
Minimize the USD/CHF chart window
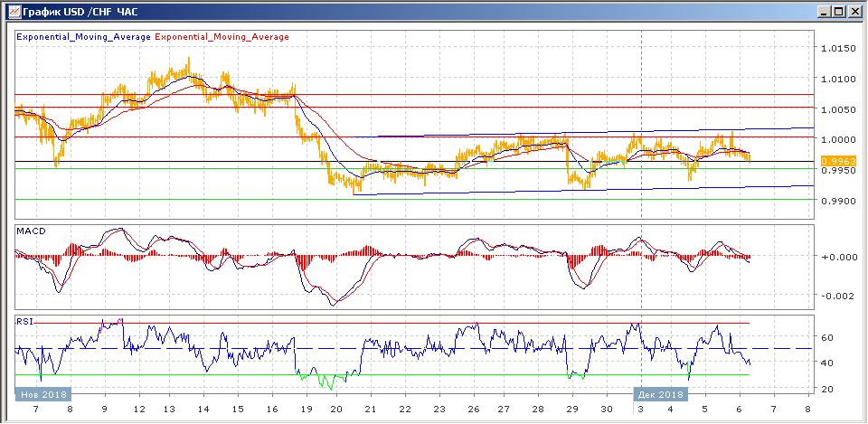pyautogui.click(x=822, y=11)
